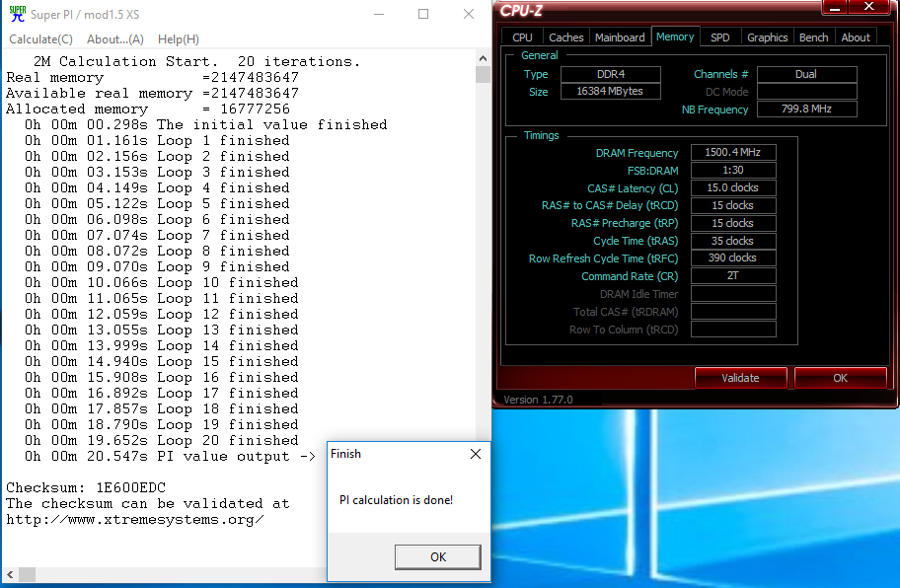900x588 pixels.
Task: Maximize the Super PI window
Action: 423,14
